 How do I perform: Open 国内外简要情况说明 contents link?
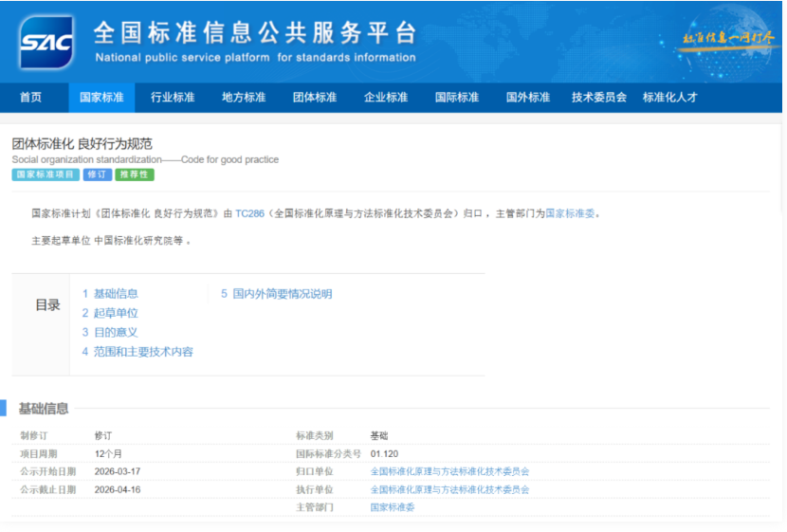click(x=277, y=294)
